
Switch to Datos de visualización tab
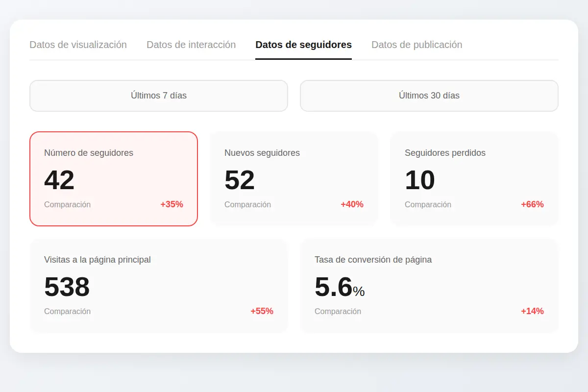[78, 45]
